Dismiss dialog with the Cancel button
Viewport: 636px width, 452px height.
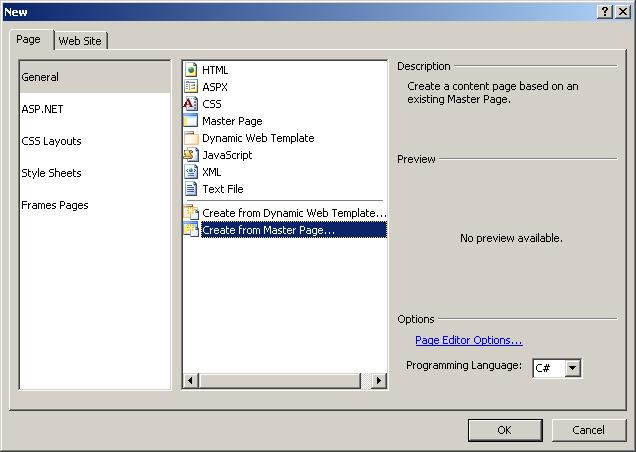click(589, 430)
